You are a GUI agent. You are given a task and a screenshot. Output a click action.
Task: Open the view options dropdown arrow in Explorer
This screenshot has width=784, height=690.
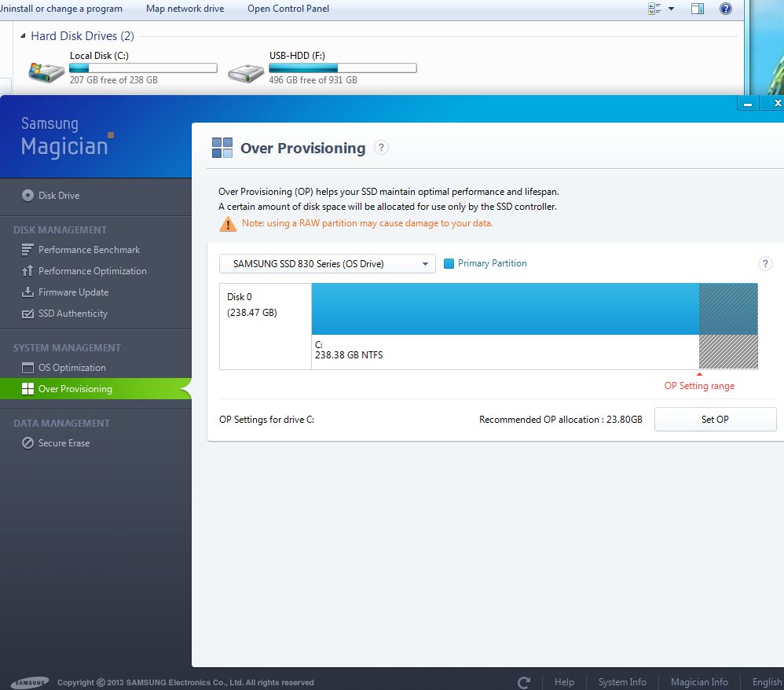(x=672, y=9)
